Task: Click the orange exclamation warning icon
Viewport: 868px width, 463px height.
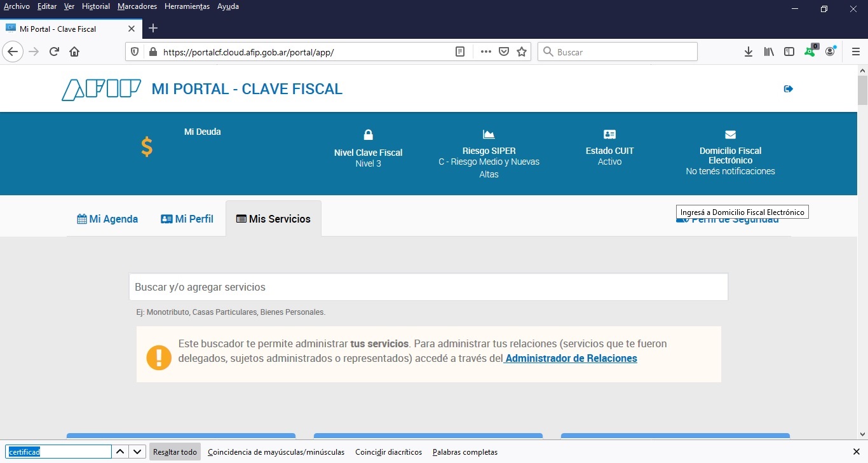Action: (x=159, y=357)
